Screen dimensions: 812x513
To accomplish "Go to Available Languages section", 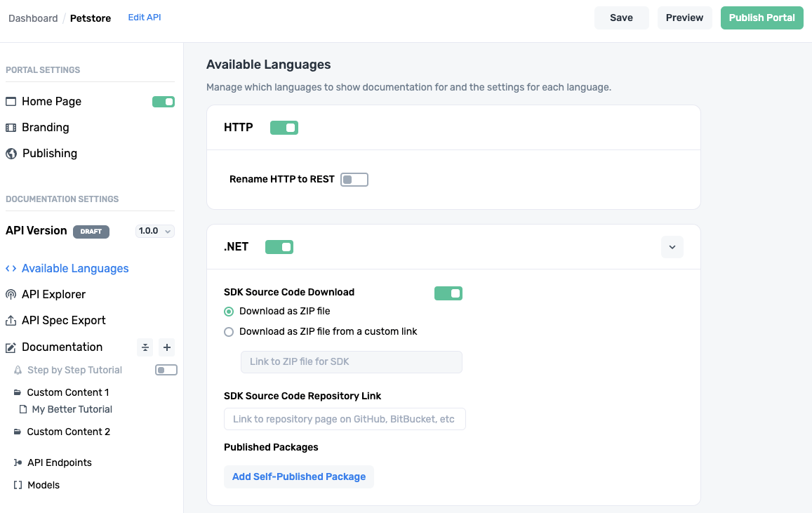I will 75,268.
